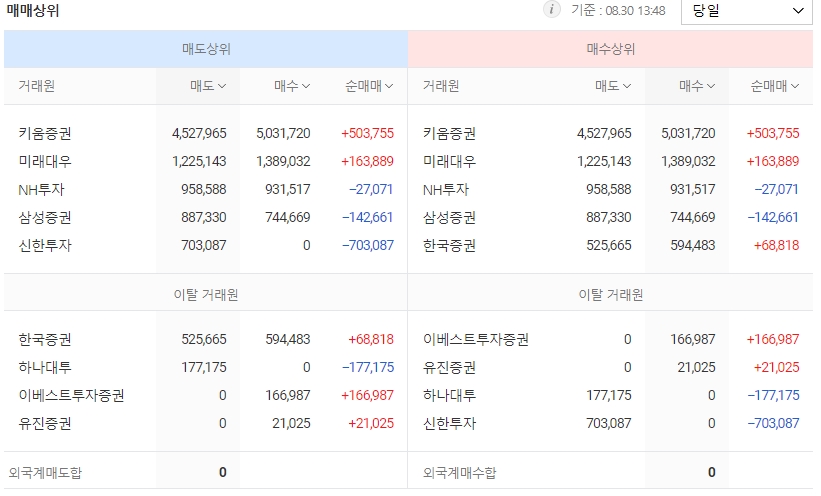Click the 매매상위 section title

pyautogui.click(x=32, y=10)
